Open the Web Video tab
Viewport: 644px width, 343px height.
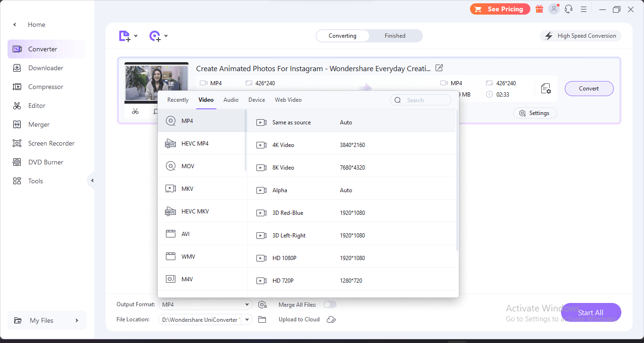(x=288, y=99)
